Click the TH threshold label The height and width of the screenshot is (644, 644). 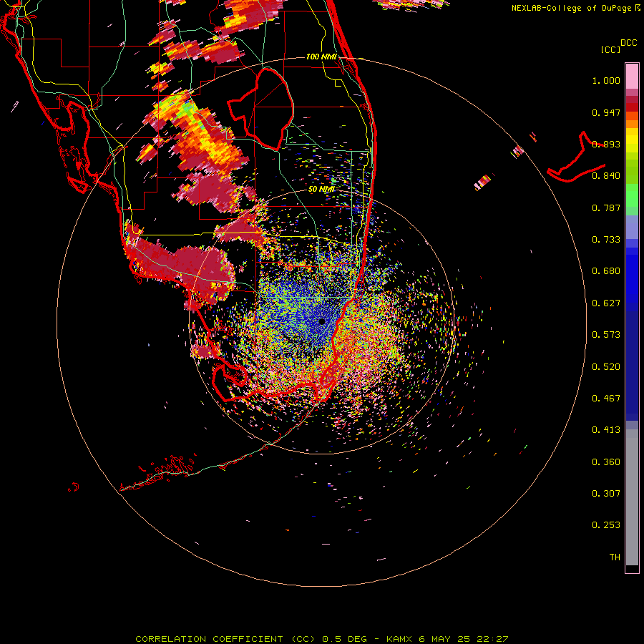[615, 557]
